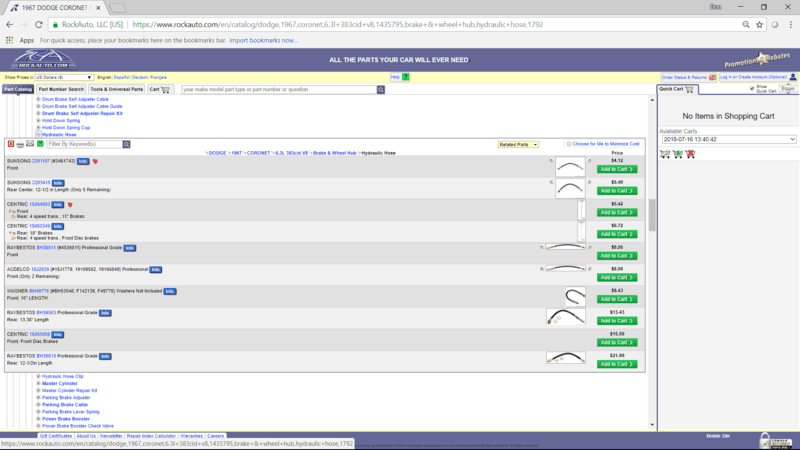800x450 pixels.
Task: Click the Bigger quick cart button
Action: (x=788, y=89)
